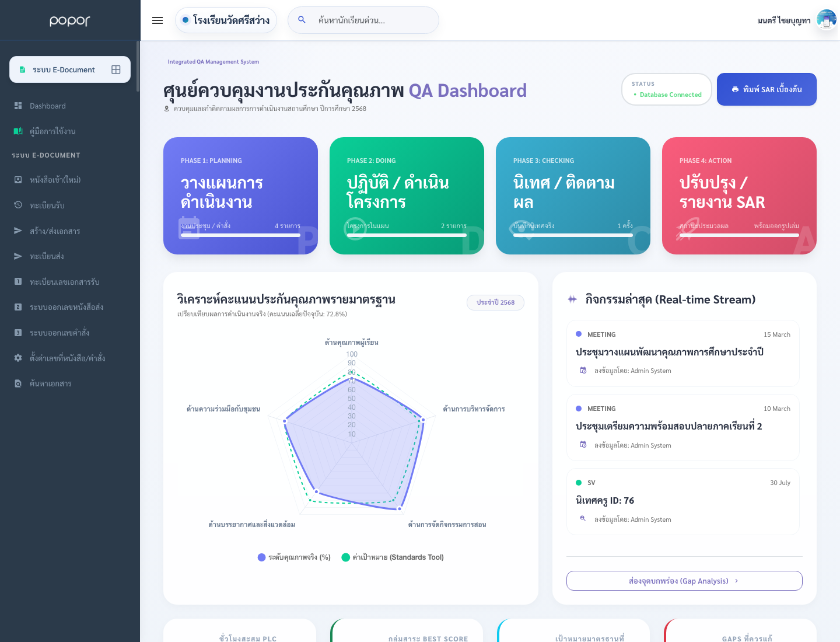Open ประชุมวางแผนพัฒนาคุณภาพการศึกษาประจำปี activity
The width and height of the screenshot is (840, 642).
click(683, 353)
